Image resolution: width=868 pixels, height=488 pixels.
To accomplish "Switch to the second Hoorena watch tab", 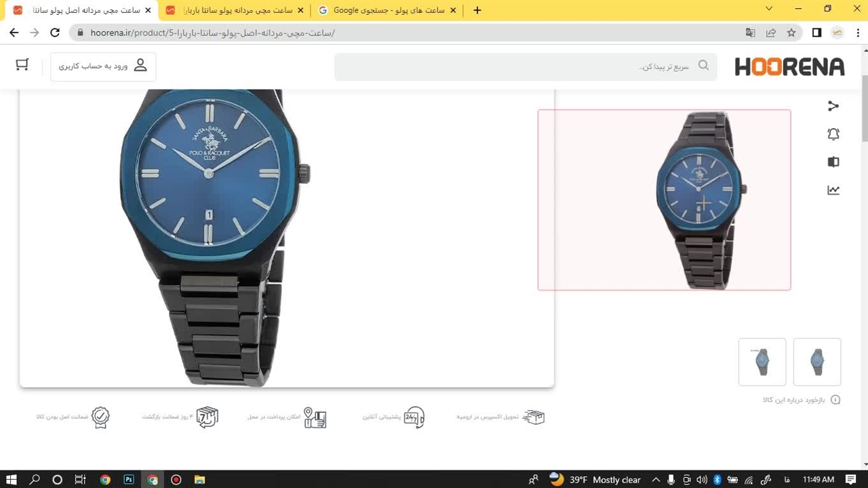I will tap(234, 10).
